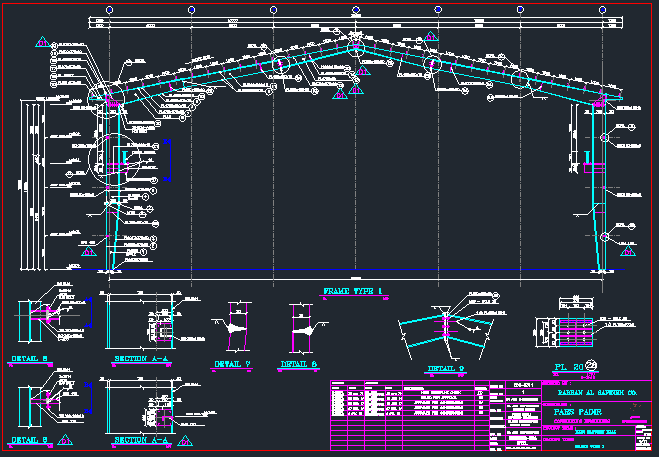The width and height of the screenshot is (659, 457).
Task: Click the center grid bubble above ridge
Action: click(355, 8)
